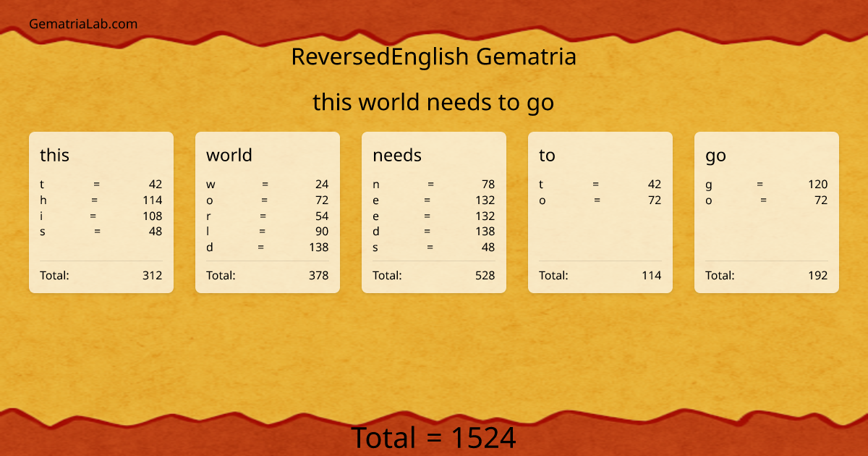This screenshot has width=868, height=456.
Task: Click 'Total:' label in the 'world' card
Action: 221,275
